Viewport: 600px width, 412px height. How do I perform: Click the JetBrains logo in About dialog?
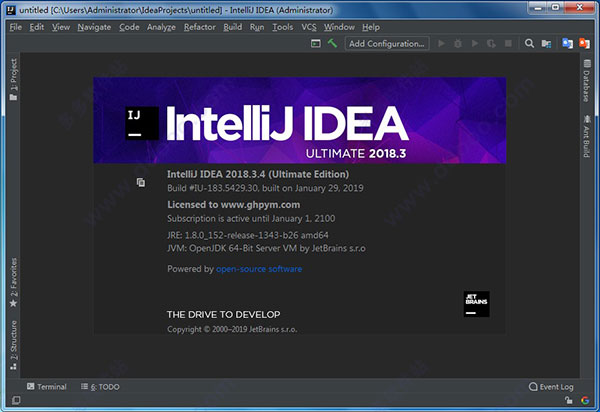[x=476, y=304]
